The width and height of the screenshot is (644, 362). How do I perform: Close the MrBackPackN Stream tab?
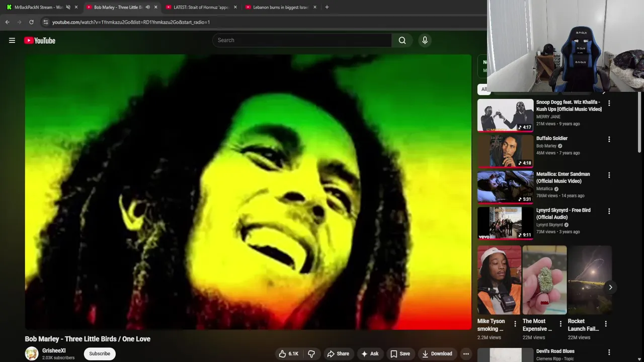tap(76, 7)
